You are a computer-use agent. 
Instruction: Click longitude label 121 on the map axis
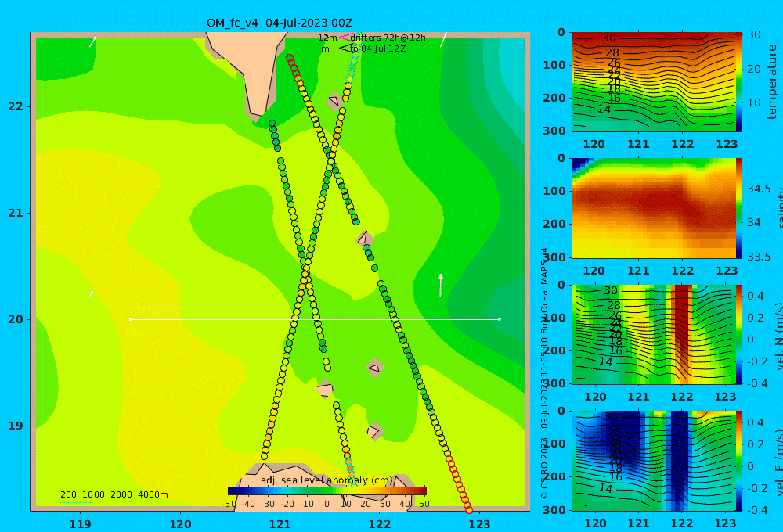point(280,524)
